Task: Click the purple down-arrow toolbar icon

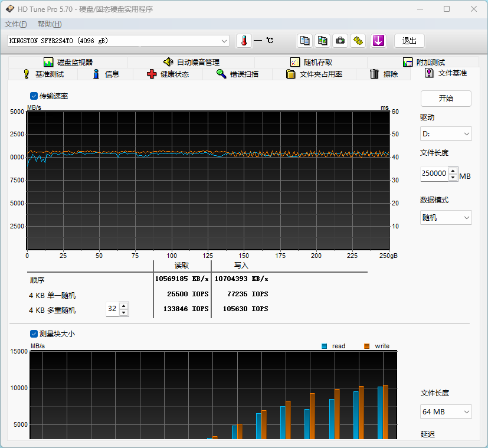Action: tap(378, 41)
